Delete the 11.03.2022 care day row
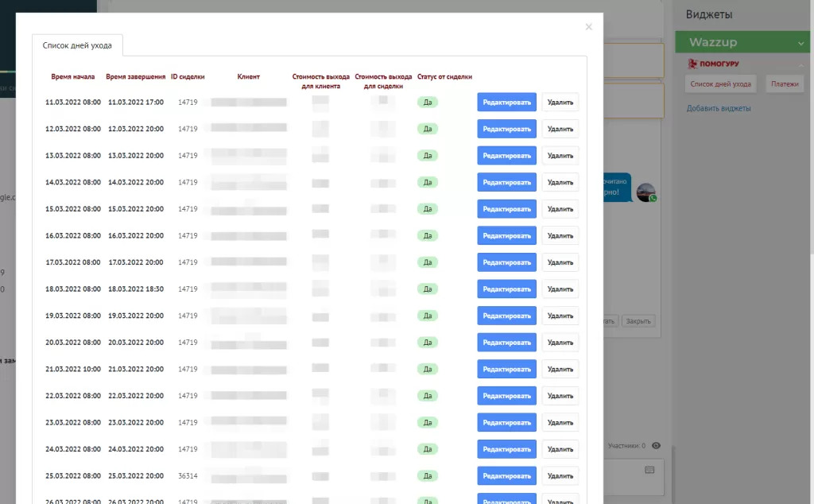This screenshot has height=504, width=814. [x=560, y=103]
